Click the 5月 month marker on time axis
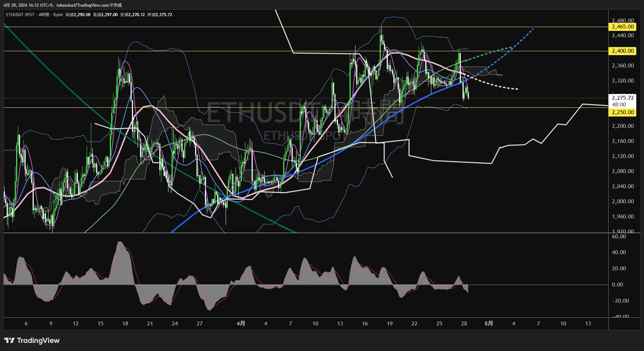Viewport: 644px width, 351px height. tap(489, 324)
